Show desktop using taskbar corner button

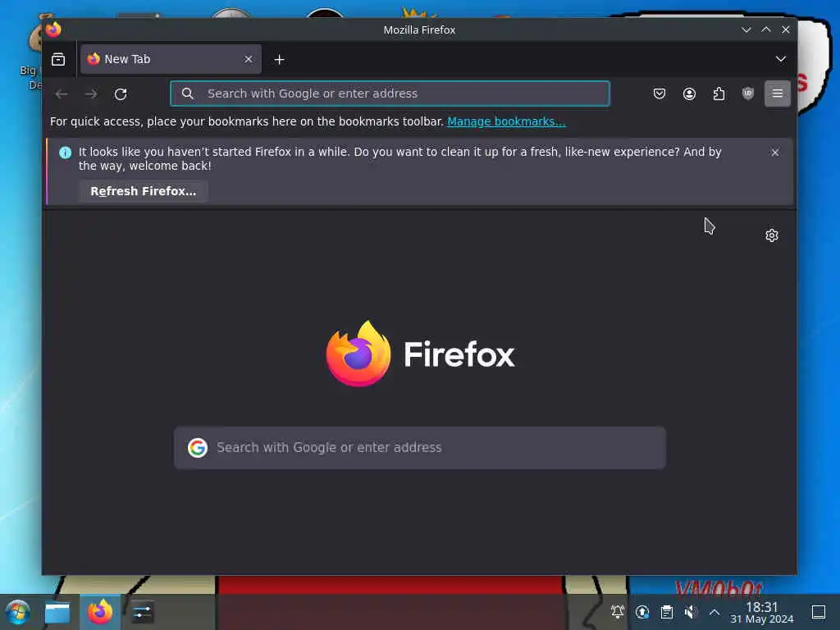pos(819,612)
